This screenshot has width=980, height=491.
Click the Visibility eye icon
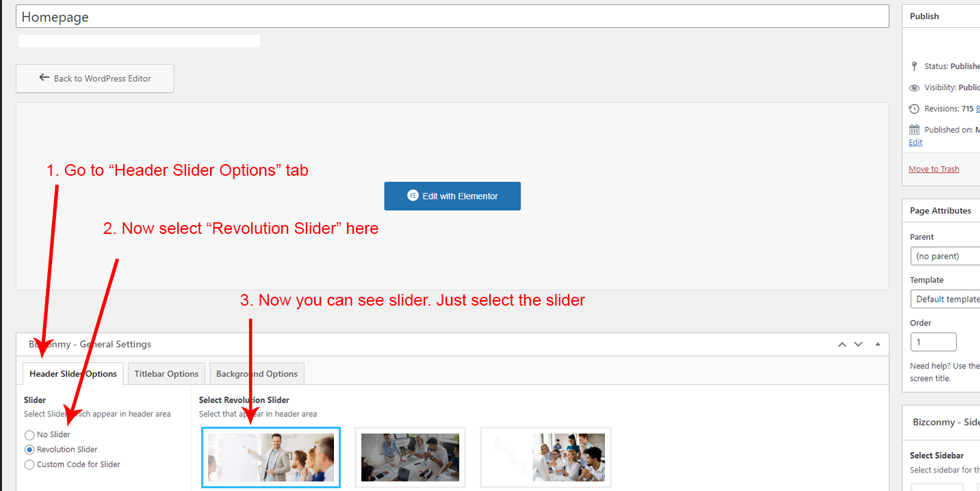(914, 88)
